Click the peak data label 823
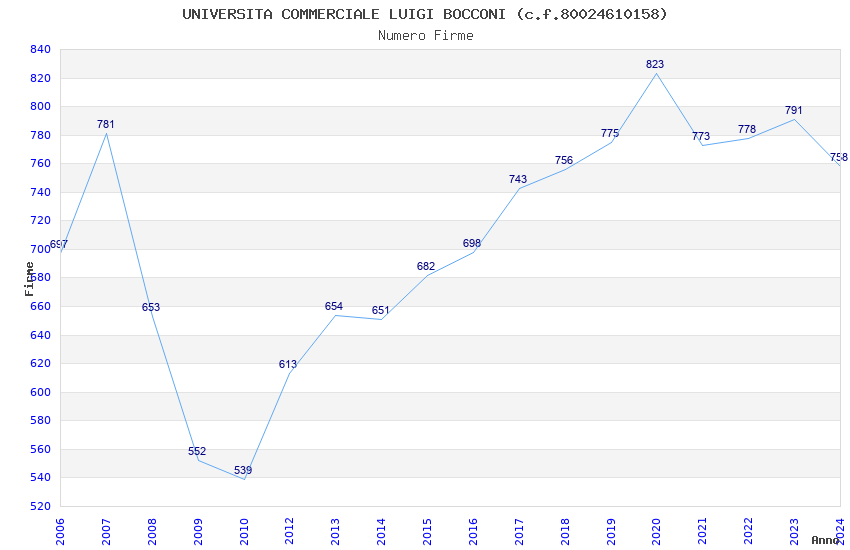This screenshot has width=850, height=550. click(655, 64)
